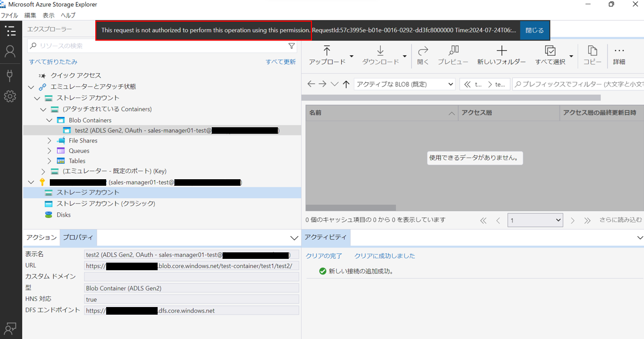Viewport: 644px width, 339px height.
Task: Go to the first page icon
Action: (x=484, y=221)
